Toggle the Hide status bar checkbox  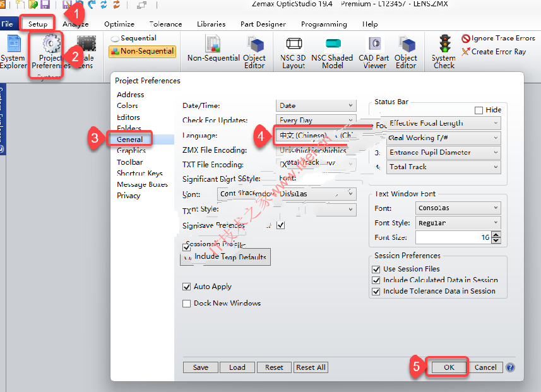tap(479, 110)
